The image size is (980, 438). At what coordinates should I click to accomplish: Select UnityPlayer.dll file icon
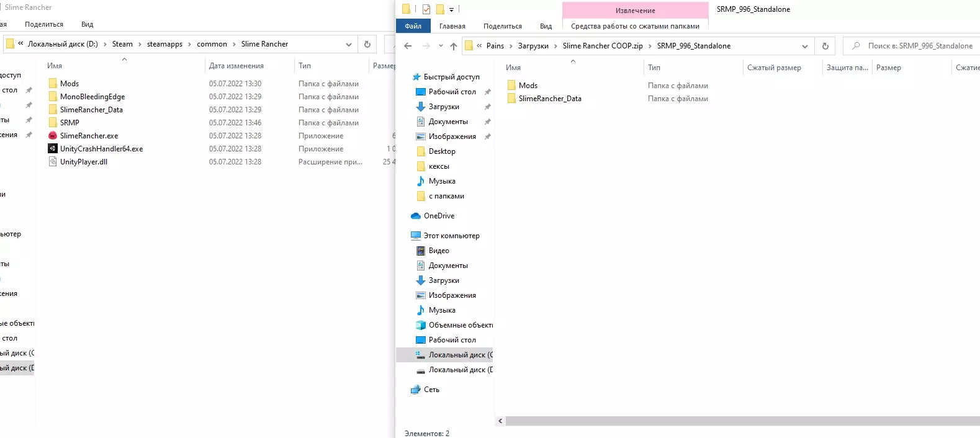click(x=53, y=162)
